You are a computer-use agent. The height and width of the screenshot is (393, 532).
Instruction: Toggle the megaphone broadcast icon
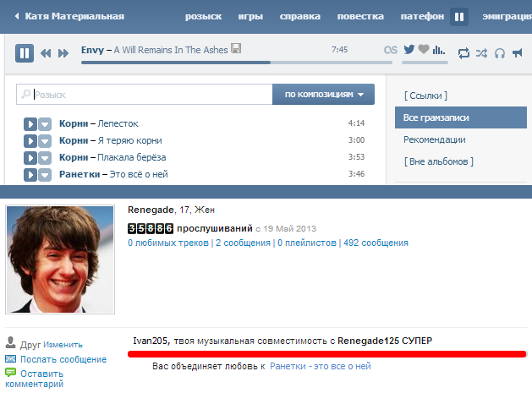point(518,53)
